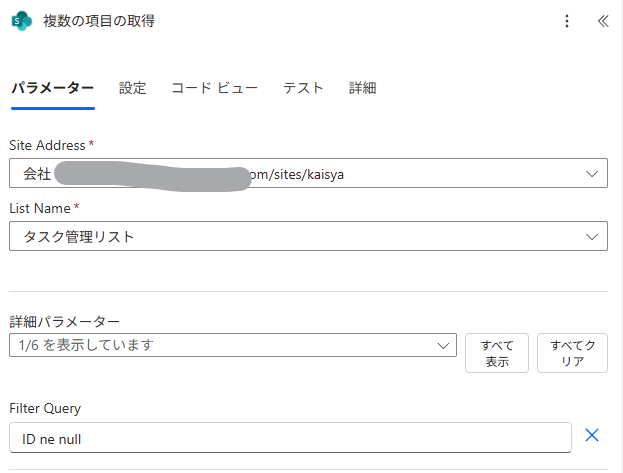Remove the Filter Query parameter with X

click(x=591, y=435)
